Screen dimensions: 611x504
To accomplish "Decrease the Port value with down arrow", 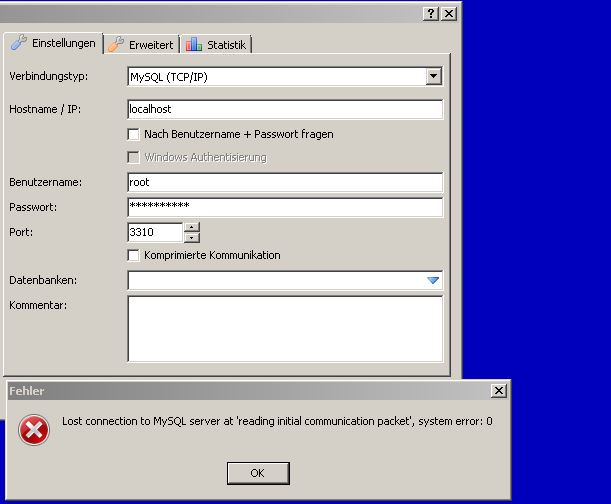I will tap(192, 237).
